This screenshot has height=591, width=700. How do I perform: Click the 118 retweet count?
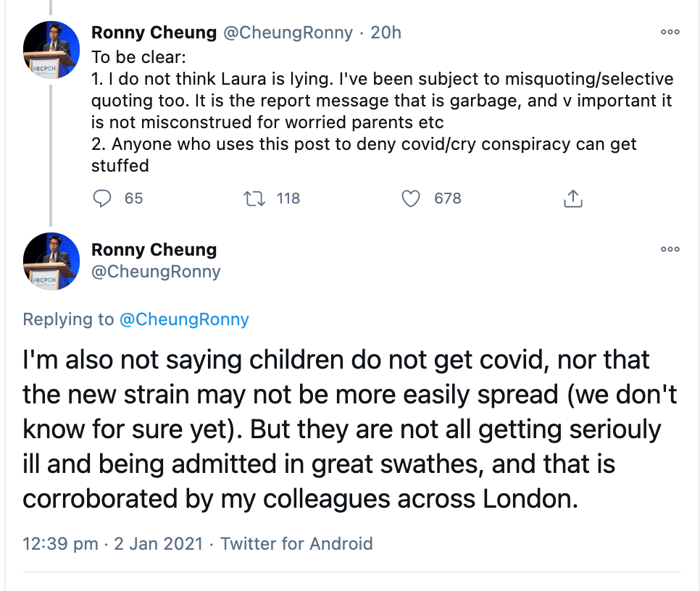tap(288, 198)
